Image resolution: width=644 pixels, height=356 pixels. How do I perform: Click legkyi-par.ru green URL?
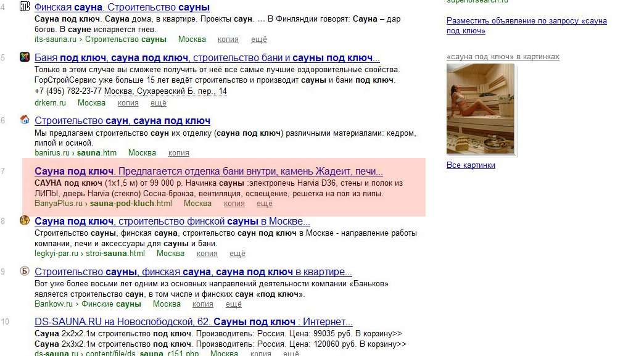[56, 254]
